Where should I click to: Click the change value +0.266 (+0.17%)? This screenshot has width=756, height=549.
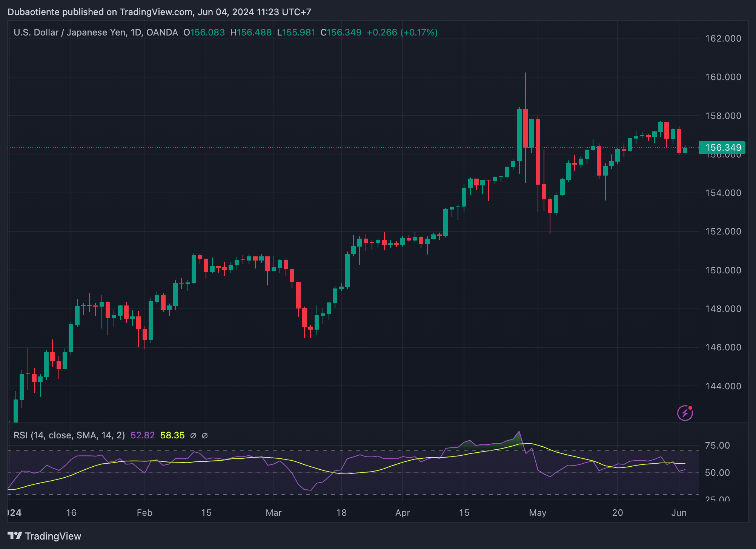click(402, 32)
